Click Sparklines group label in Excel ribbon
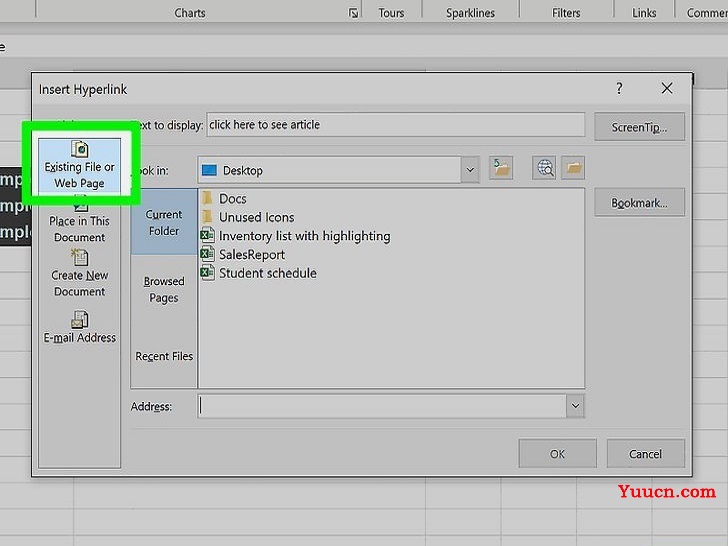 click(470, 13)
